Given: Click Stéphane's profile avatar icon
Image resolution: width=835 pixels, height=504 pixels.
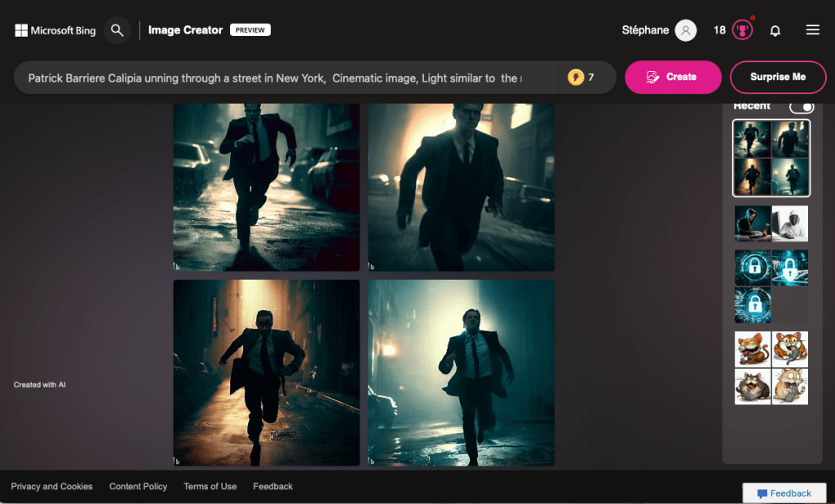Looking at the screenshot, I should point(686,30).
